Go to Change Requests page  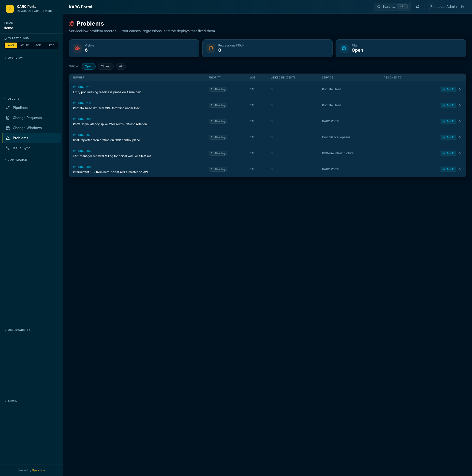pos(31,118)
